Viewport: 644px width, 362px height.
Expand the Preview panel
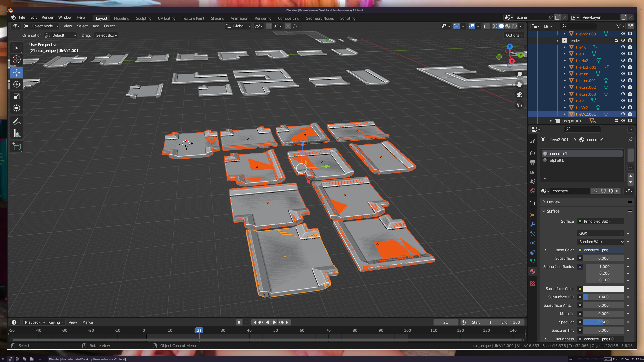[553, 202]
